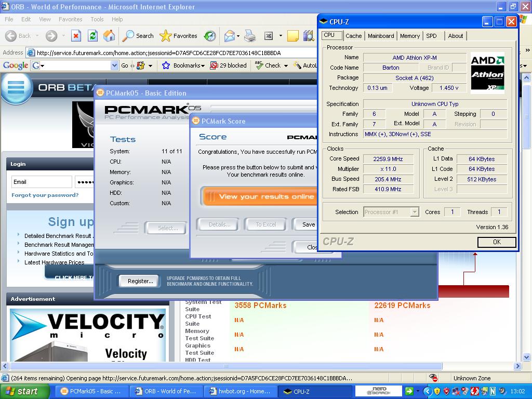The width and height of the screenshot is (532, 399).
Task: Open the Back button history dropdown arrow
Action: point(37,36)
